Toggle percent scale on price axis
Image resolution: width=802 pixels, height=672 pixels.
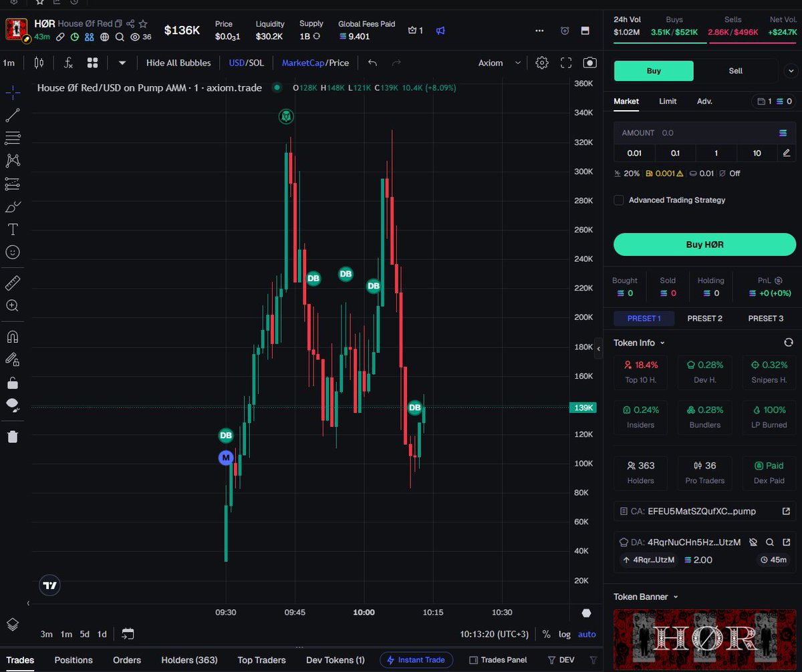tap(546, 634)
